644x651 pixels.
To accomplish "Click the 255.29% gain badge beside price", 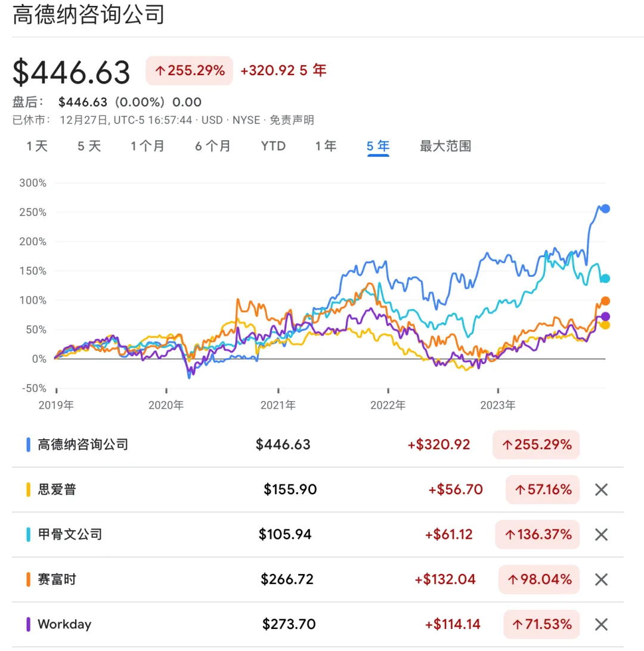I will pos(190,71).
